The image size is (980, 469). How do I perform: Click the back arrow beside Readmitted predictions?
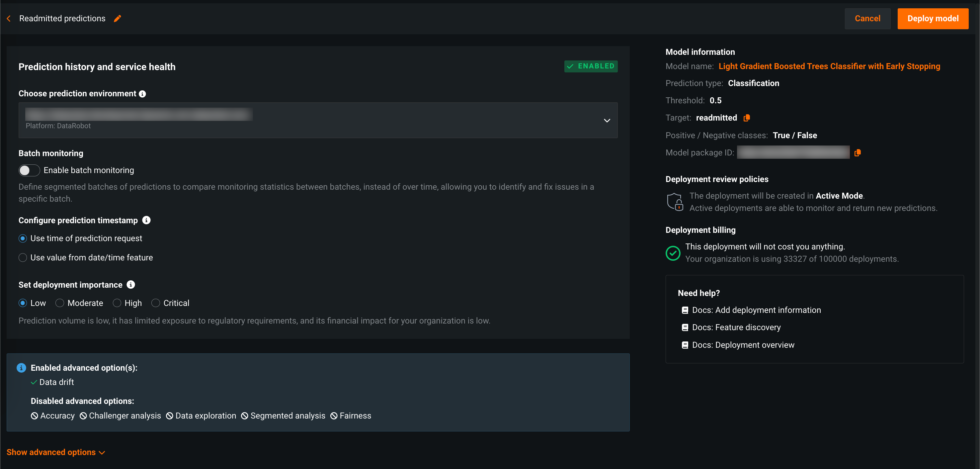point(9,18)
